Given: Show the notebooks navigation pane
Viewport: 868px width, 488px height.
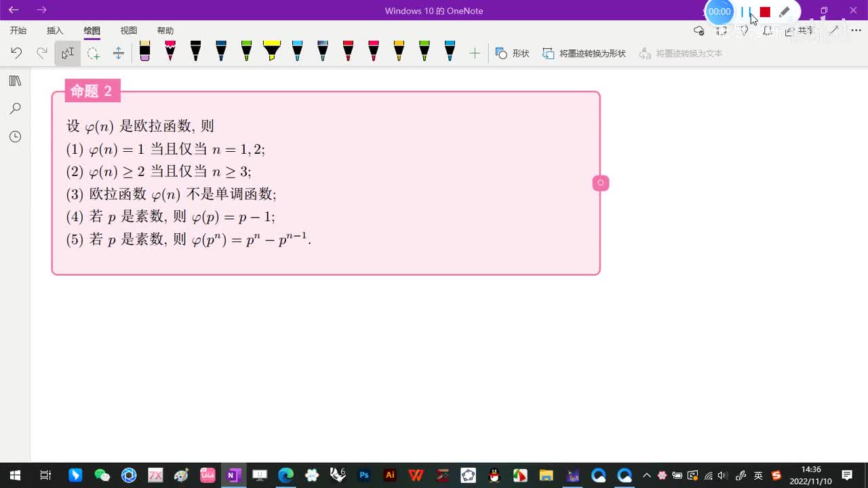Looking at the screenshot, I should [15, 81].
